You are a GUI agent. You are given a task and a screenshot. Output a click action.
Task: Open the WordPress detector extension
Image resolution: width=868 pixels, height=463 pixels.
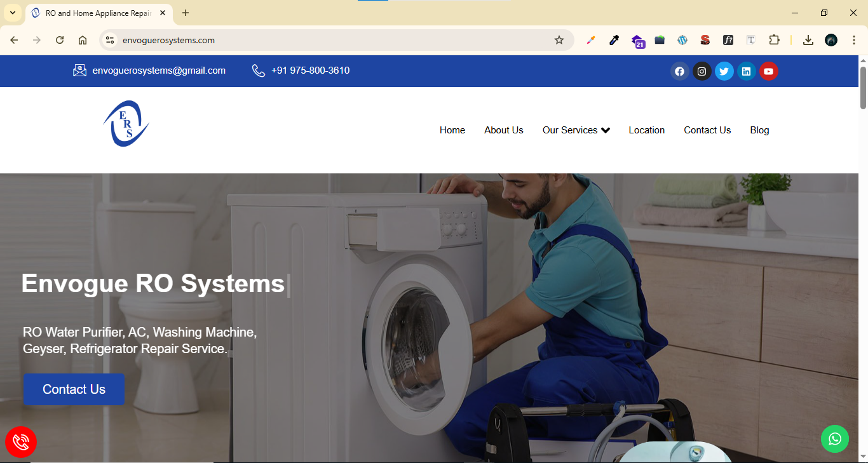coord(682,40)
